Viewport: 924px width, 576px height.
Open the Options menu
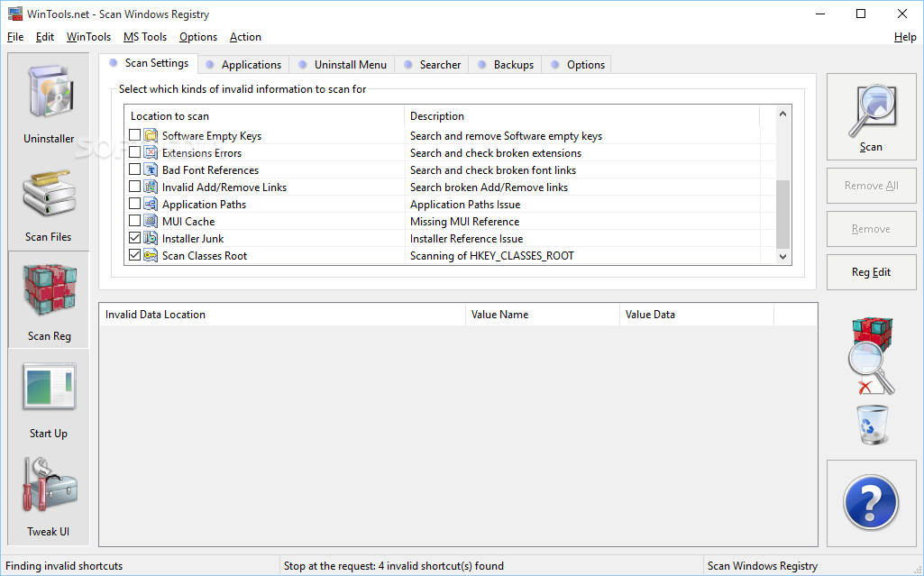pos(198,37)
